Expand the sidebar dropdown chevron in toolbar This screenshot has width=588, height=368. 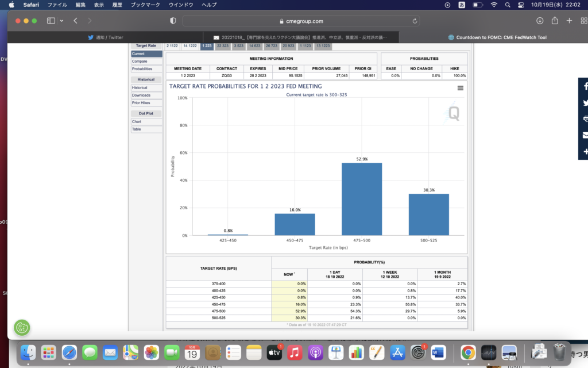(x=61, y=21)
